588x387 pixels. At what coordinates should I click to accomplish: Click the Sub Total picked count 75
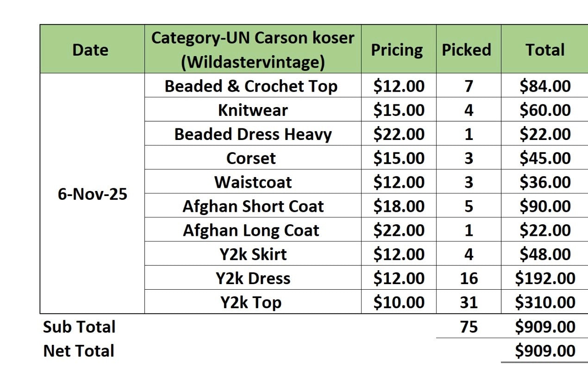coord(468,327)
